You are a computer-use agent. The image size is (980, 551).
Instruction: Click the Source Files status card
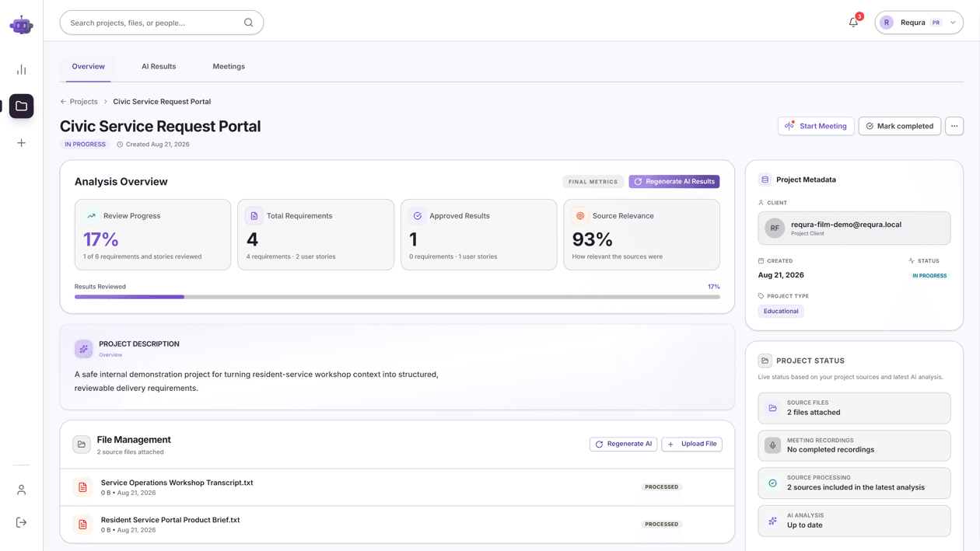854,408
